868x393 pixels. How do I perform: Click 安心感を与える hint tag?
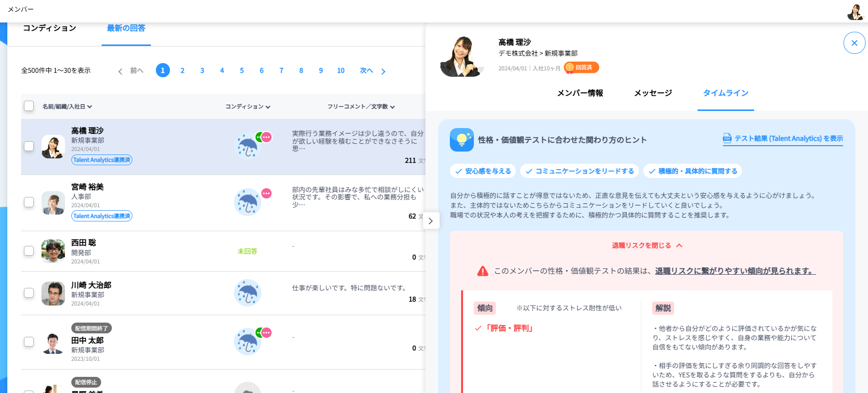[483, 171]
